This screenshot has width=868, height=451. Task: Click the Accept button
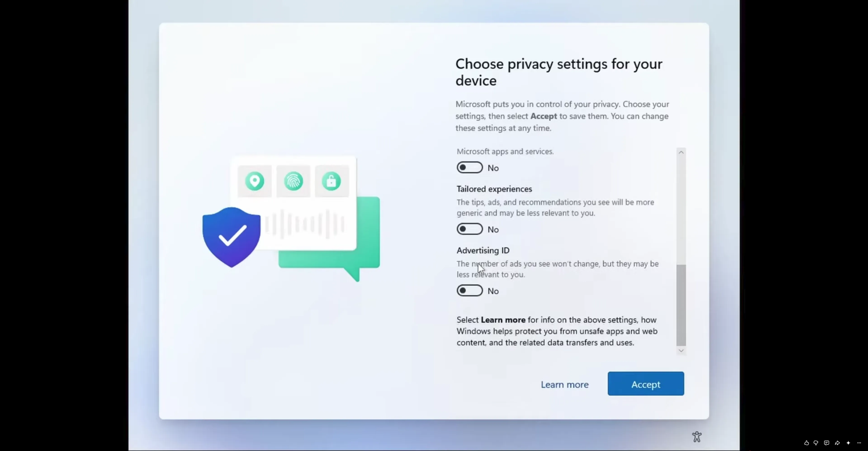click(x=646, y=384)
